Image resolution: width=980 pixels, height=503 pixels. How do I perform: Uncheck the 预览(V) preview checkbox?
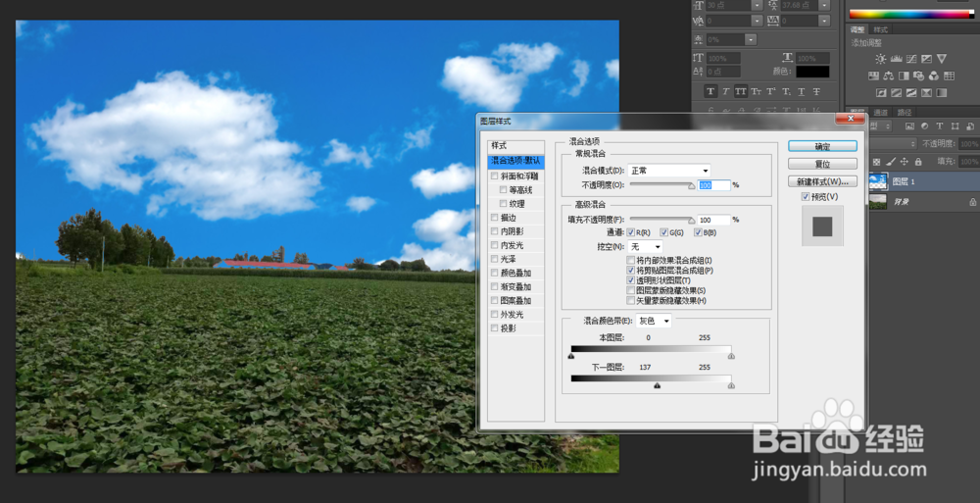coord(805,197)
